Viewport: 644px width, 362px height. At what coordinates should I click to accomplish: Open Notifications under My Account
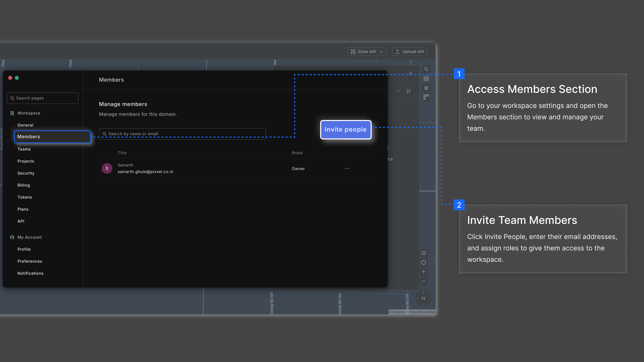point(30,273)
